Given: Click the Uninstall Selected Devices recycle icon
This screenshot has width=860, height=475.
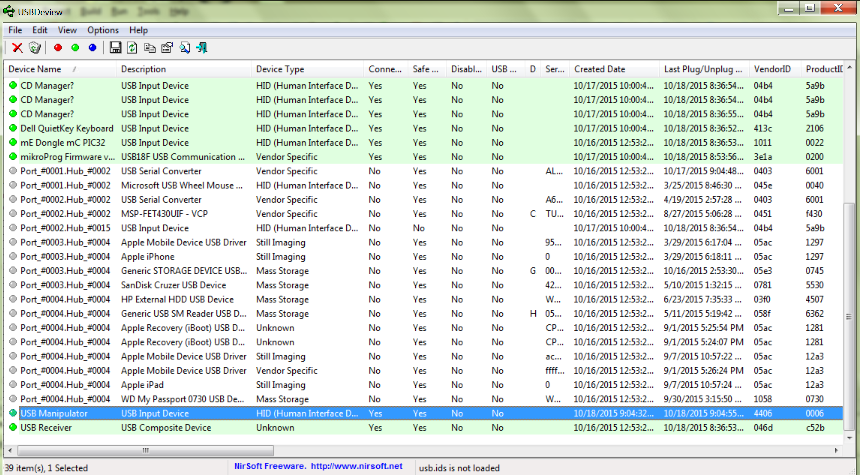Looking at the screenshot, I should click(35, 48).
